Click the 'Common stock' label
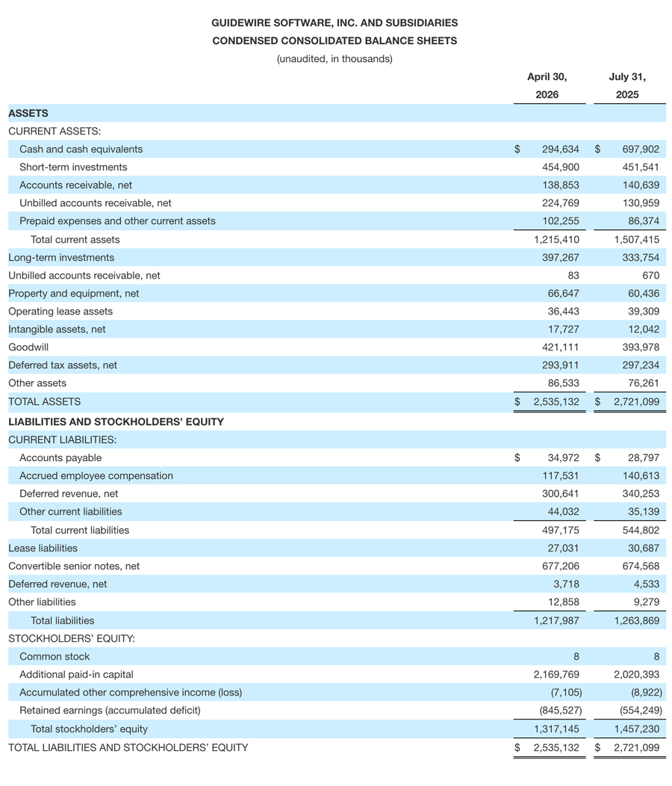The width and height of the screenshot is (672, 786). click(55, 657)
